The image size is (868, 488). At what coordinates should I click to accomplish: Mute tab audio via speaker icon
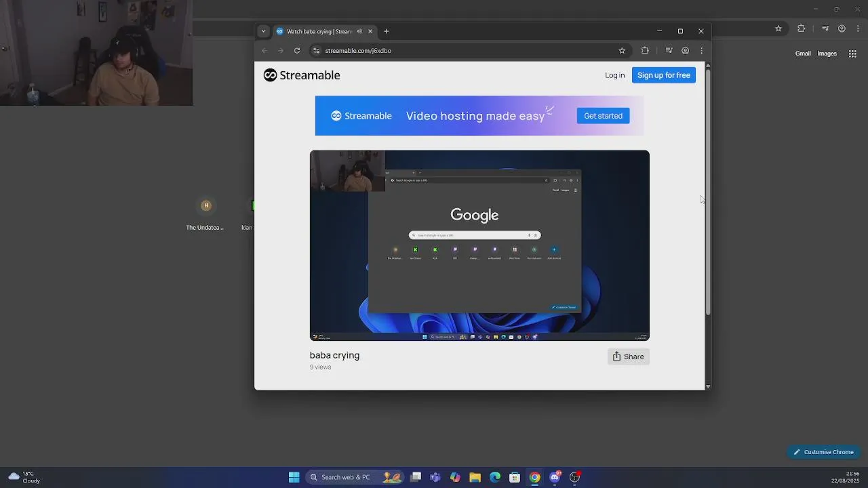click(359, 31)
